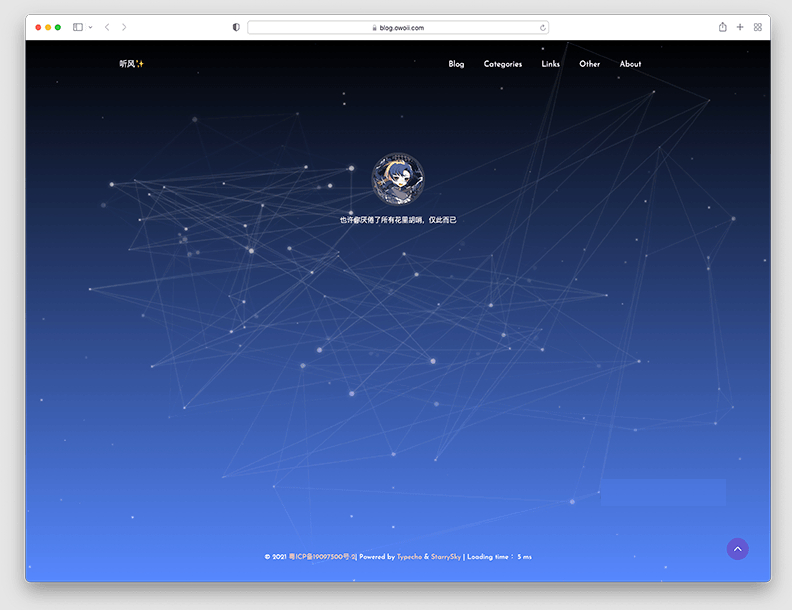Viewport: 792px width, 610px height.
Task: Click the Share icon in toolbar
Action: pyautogui.click(x=723, y=27)
